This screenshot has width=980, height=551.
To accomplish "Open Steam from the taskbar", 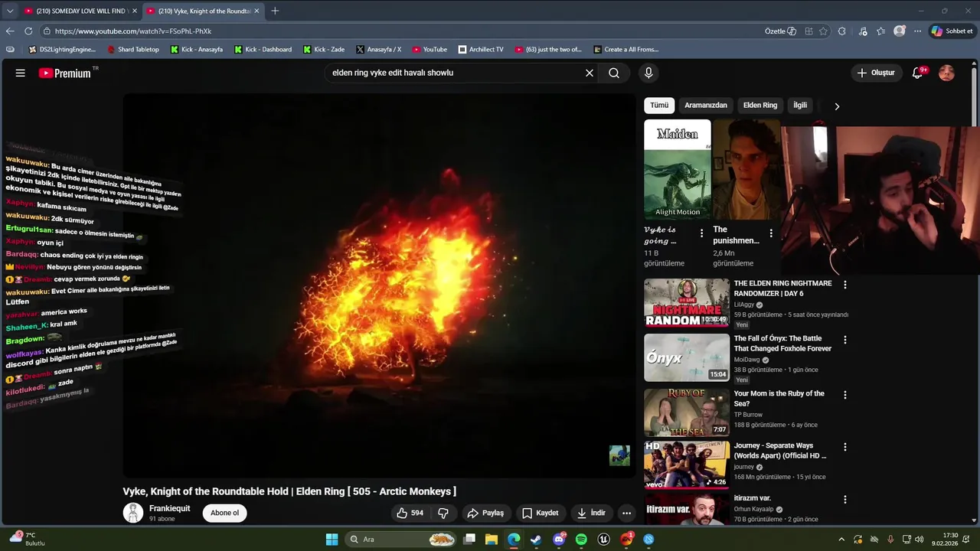I will coord(536,540).
